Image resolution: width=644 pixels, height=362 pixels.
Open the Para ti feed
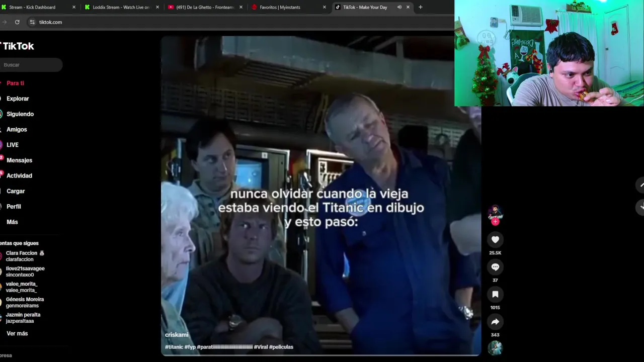tap(15, 83)
